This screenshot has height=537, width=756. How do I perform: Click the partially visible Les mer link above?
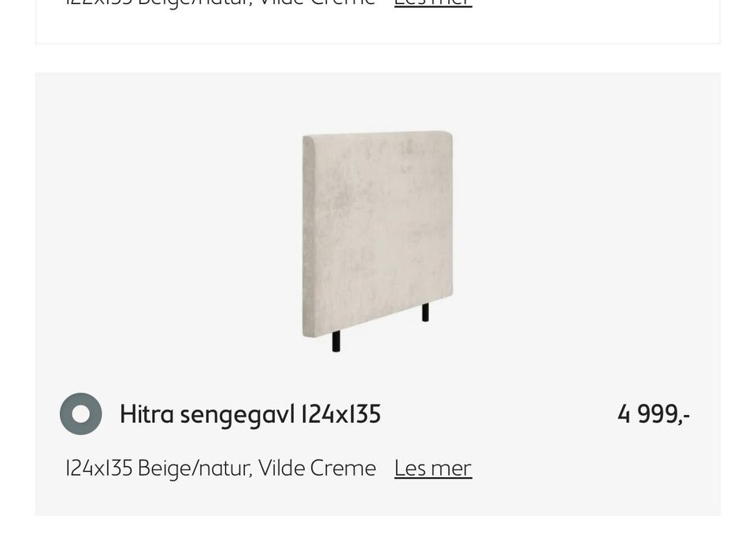click(x=433, y=3)
